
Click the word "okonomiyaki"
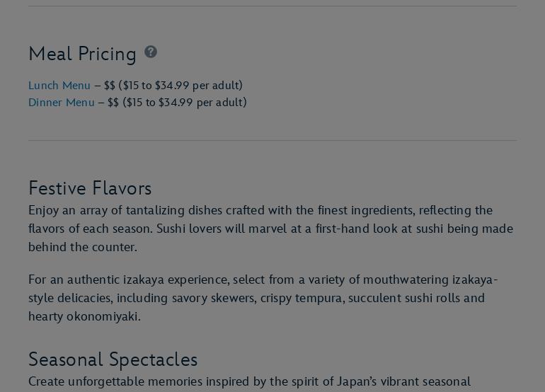102,316
